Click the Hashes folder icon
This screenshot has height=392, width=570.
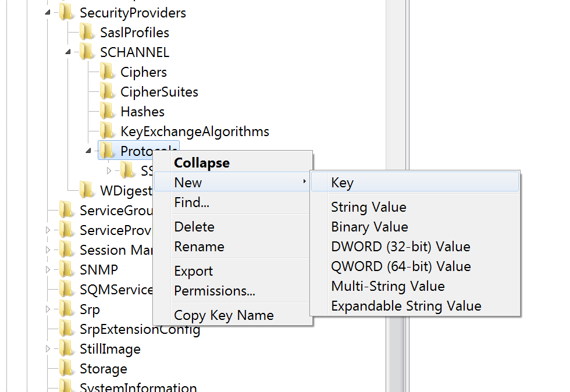107,112
